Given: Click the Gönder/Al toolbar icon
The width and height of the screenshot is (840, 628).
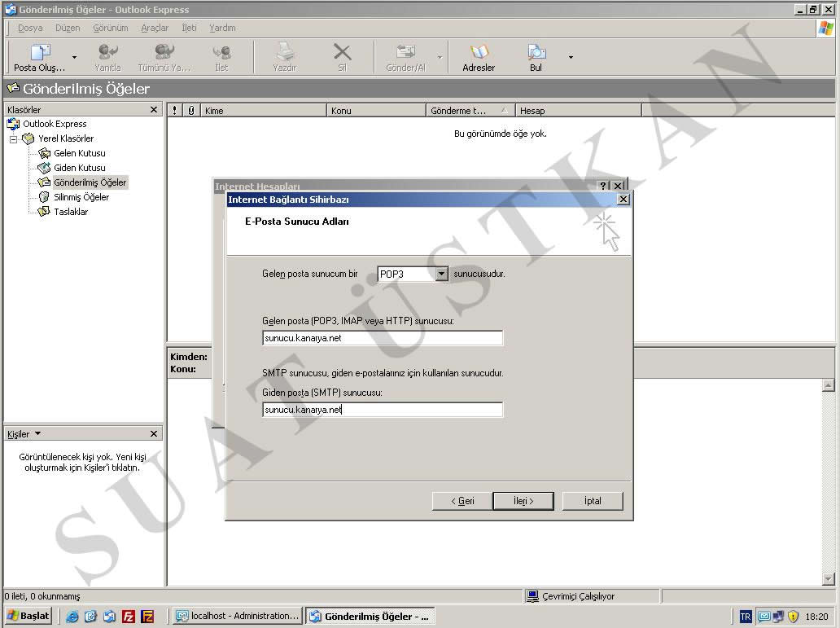Looking at the screenshot, I should (x=405, y=53).
